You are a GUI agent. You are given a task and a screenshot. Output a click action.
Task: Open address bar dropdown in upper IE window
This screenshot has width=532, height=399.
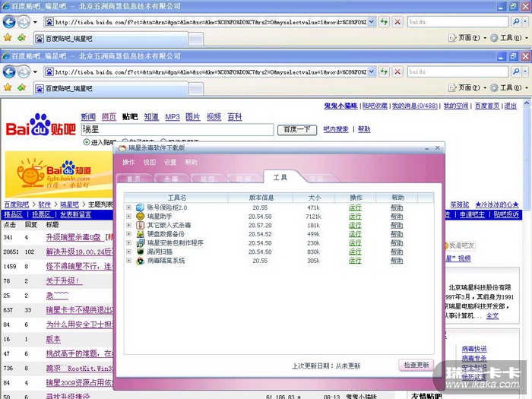(372, 22)
